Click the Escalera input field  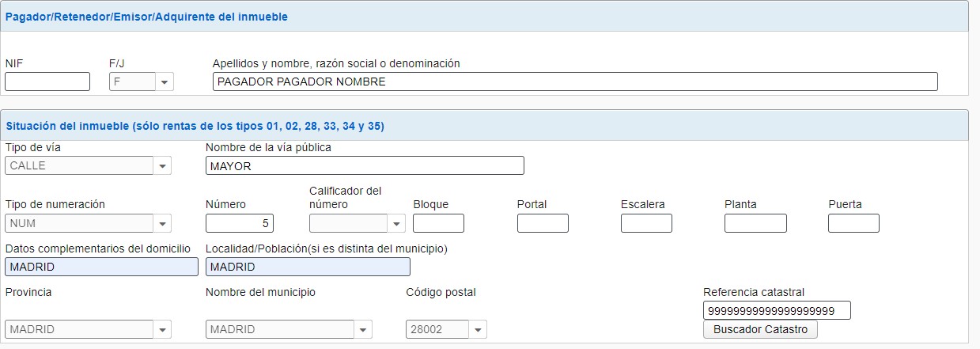pyautogui.click(x=646, y=223)
